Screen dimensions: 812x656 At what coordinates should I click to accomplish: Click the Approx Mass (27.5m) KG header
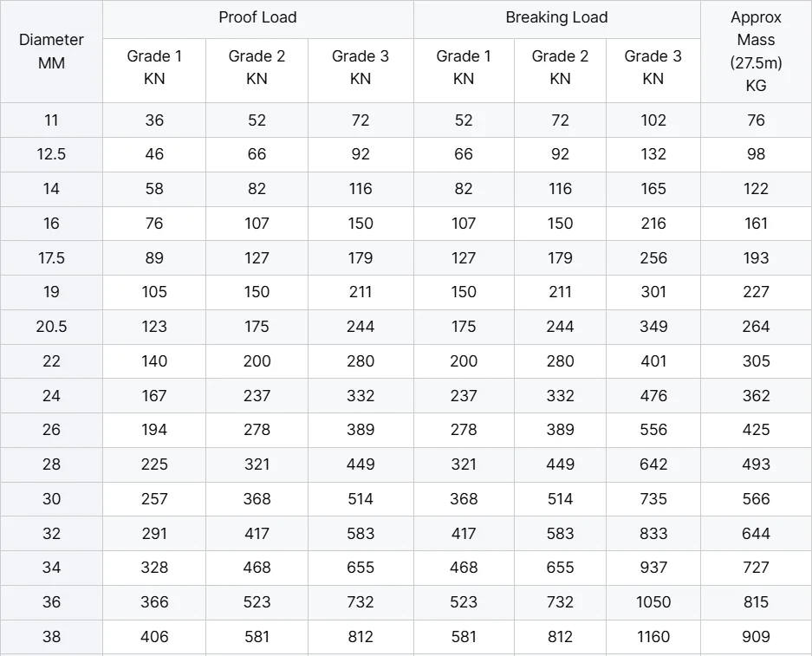point(756,51)
